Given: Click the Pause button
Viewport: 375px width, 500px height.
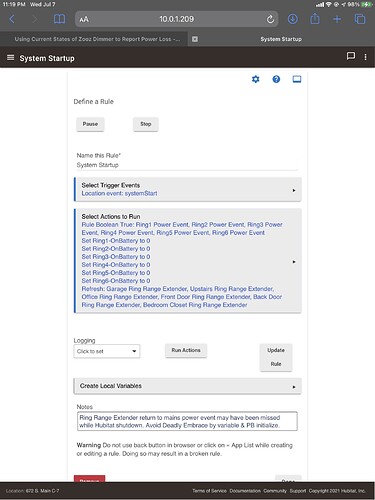Looking at the screenshot, I should coord(90,124).
